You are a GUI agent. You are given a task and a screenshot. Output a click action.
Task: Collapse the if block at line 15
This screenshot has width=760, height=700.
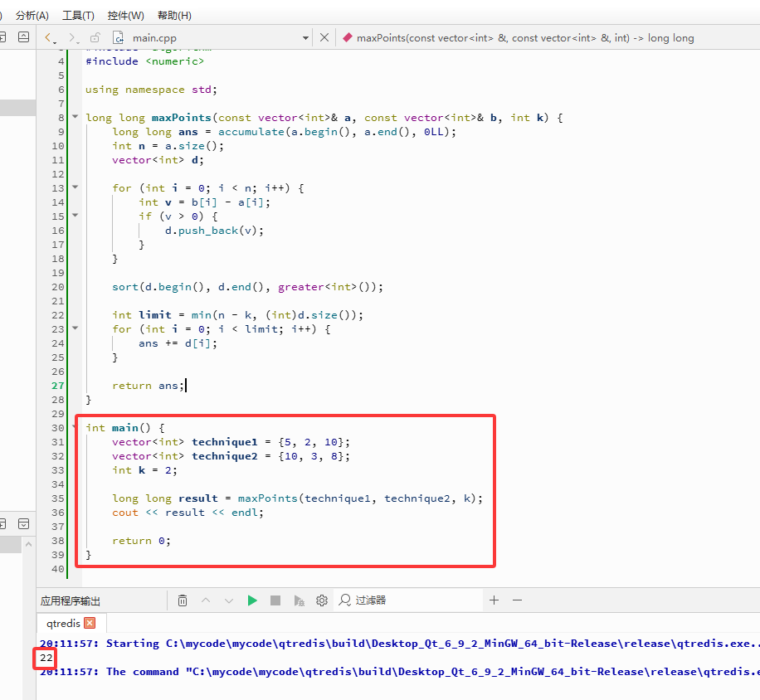(76, 215)
